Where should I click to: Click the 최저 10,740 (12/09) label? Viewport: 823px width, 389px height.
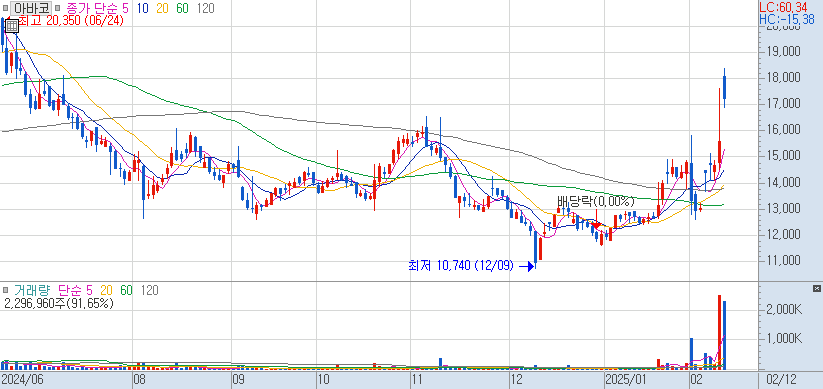[461, 266]
